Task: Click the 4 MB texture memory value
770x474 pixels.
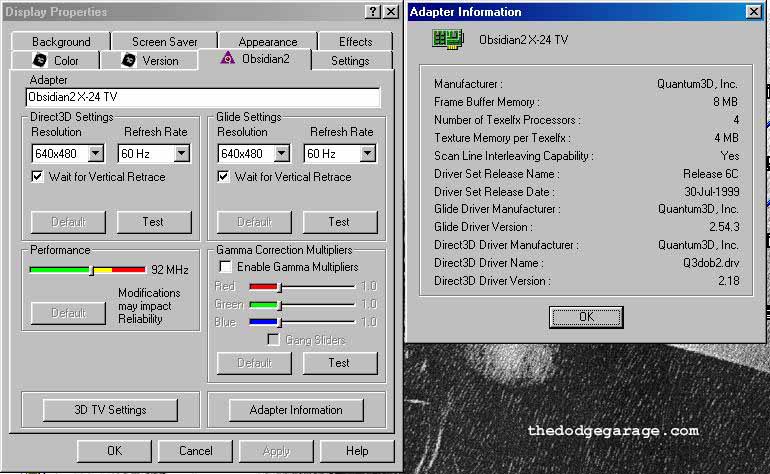Action: point(726,138)
